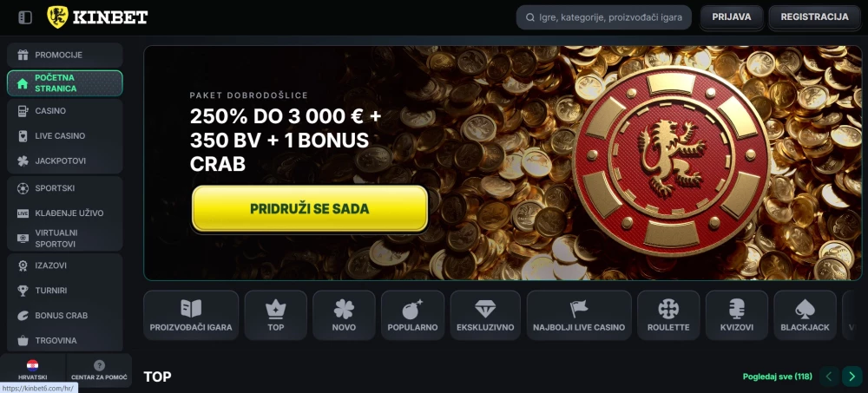Open Jackpotovi clover menu item
This screenshot has width=868, height=393.
click(x=65, y=161)
